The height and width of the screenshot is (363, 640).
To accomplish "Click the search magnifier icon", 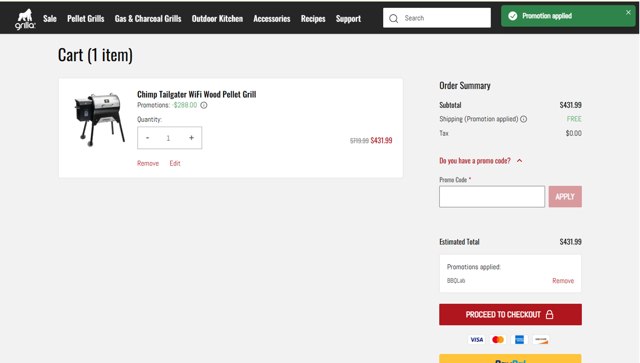I will tap(393, 18).
